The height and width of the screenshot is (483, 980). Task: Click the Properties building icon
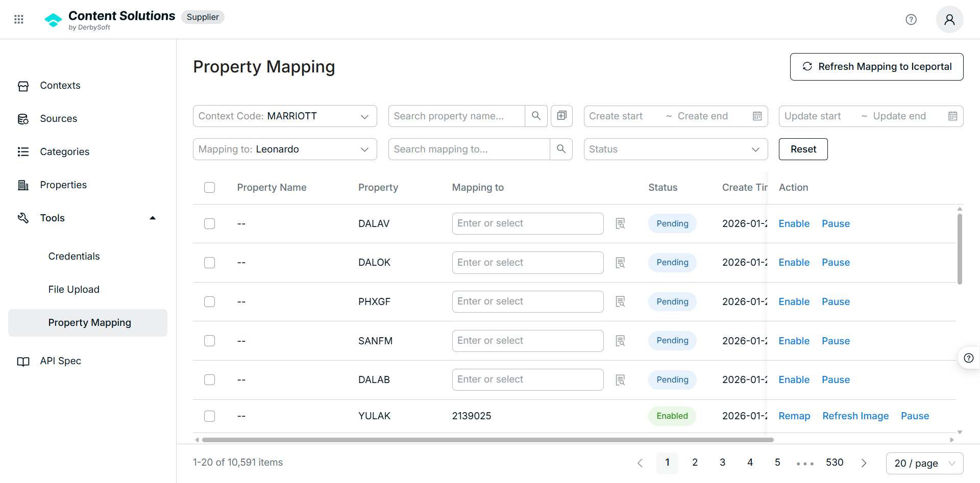tap(23, 185)
